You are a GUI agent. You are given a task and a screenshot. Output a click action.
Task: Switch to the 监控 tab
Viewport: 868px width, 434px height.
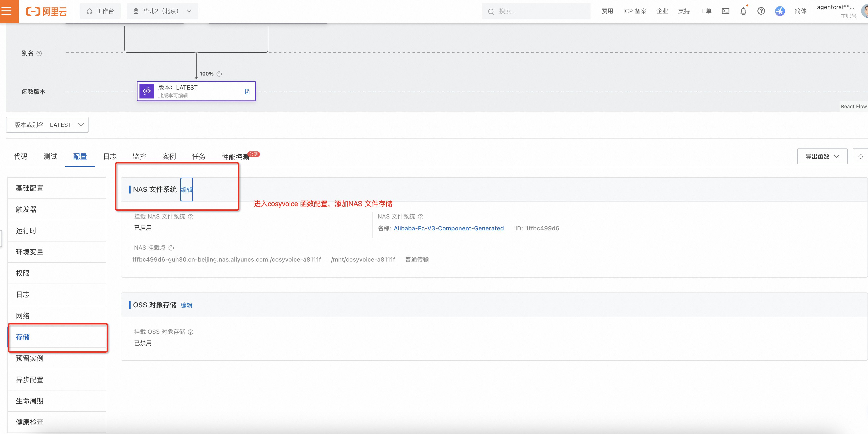[x=139, y=156]
